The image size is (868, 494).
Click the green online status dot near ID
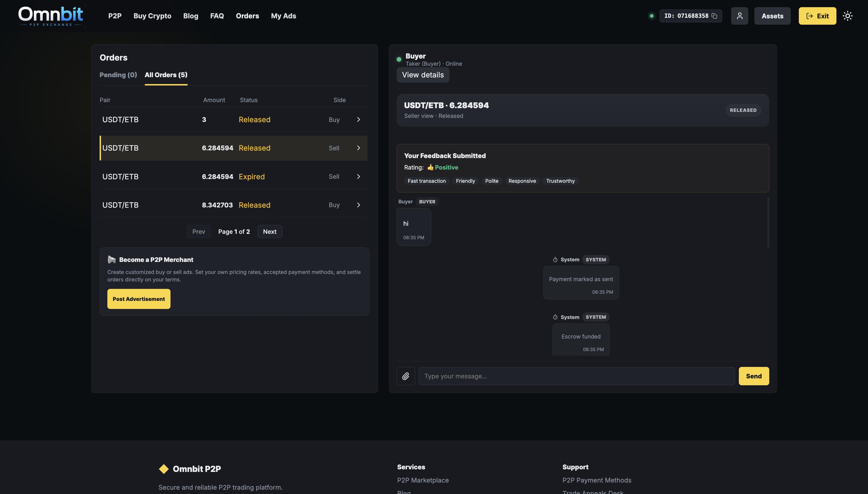pyautogui.click(x=651, y=16)
